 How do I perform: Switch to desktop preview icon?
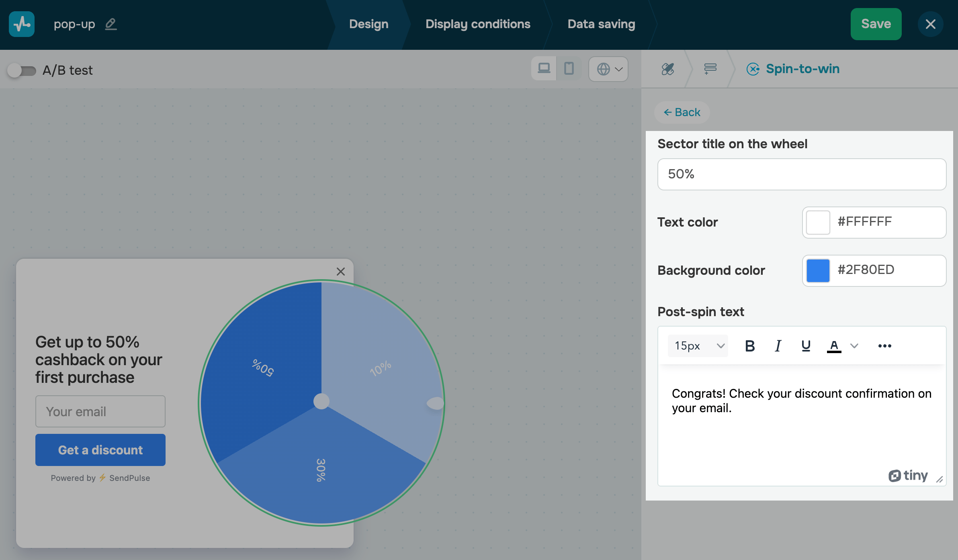544,69
